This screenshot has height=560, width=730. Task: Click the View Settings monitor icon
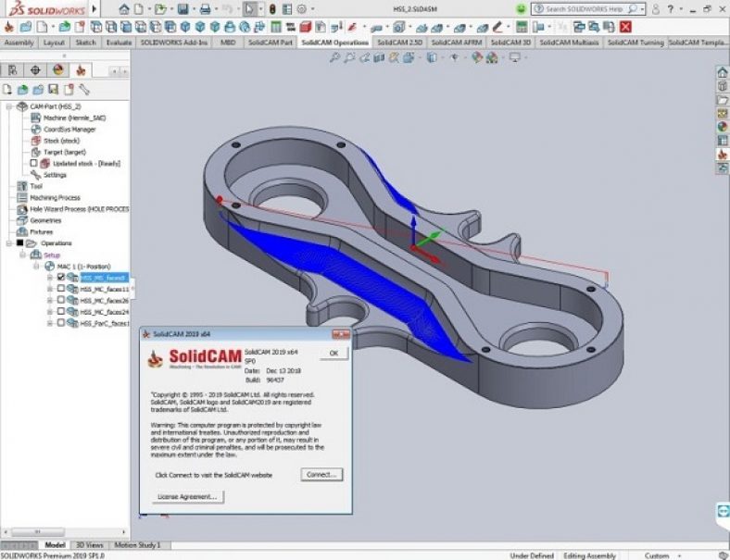(x=514, y=57)
